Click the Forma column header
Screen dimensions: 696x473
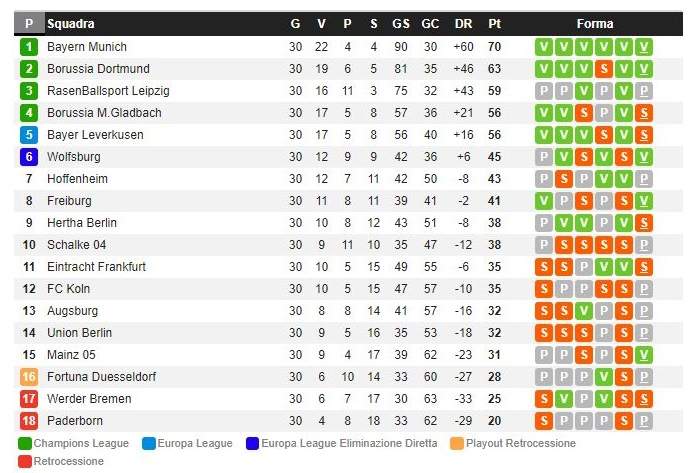[595, 23]
